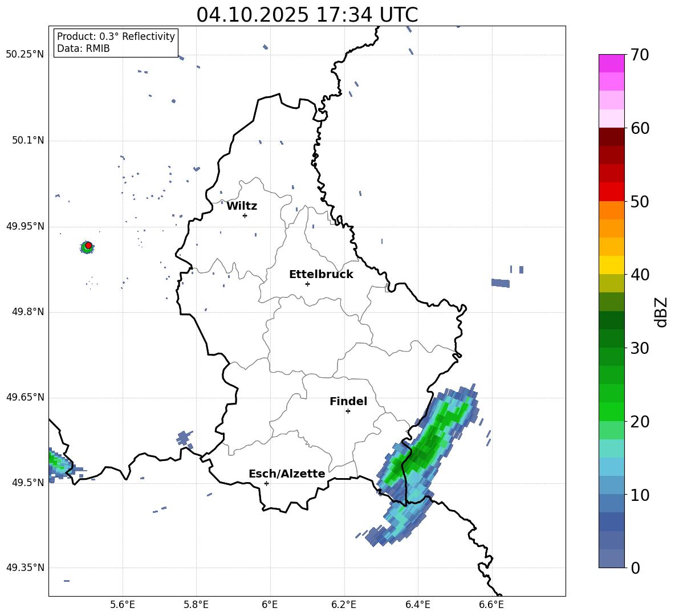Pick the orange swatch just below 50 dBZ

[611, 210]
